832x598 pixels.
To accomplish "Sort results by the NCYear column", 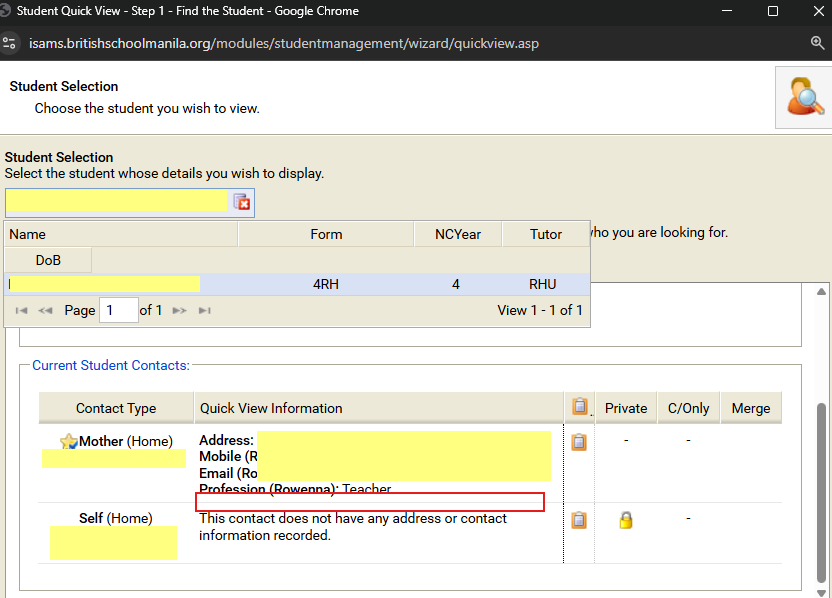I will coord(457,234).
